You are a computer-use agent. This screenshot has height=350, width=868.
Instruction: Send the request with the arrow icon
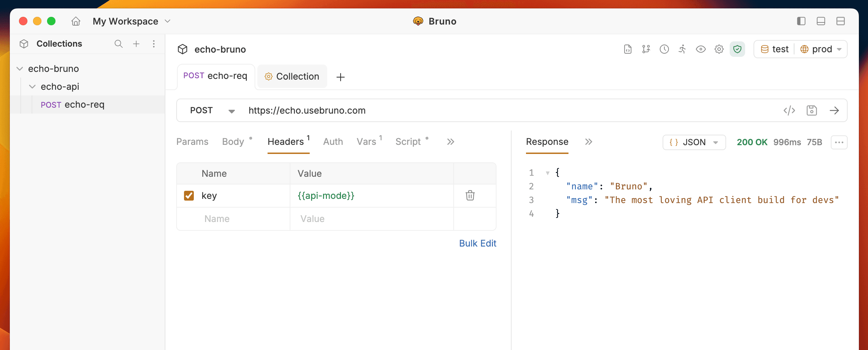click(x=835, y=110)
